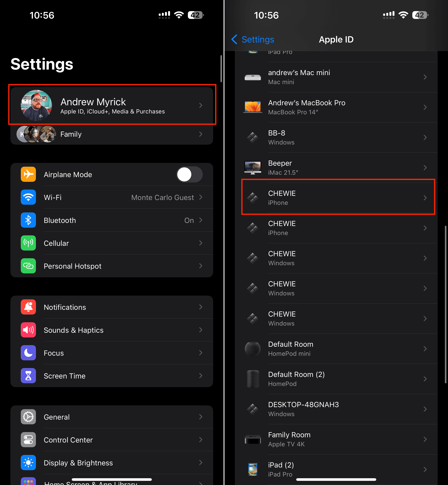This screenshot has height=485, width=448.
Task: Open Focus settings
Action: coord(112,353)
